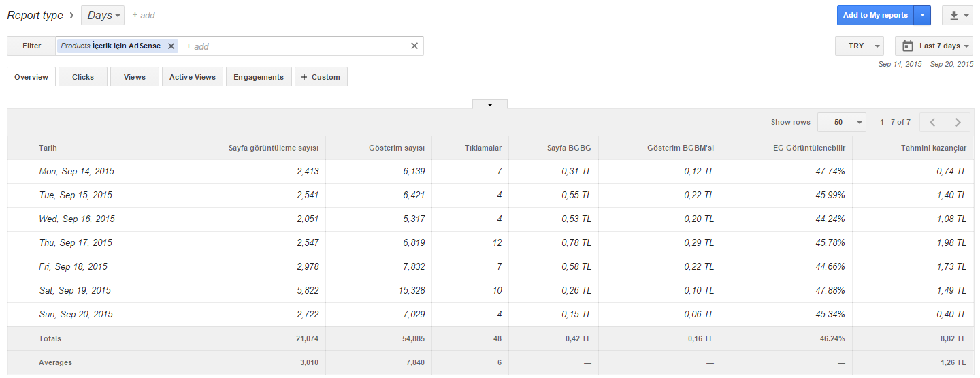Click clicks value 12 on Thursday

[x=497, y=243]
